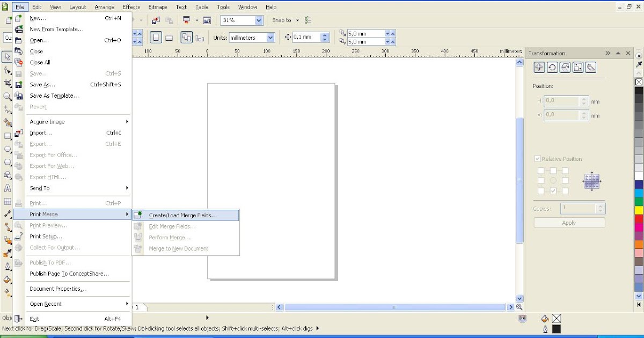
Task: Open the Rotate panel in Transformation docker
Action: (552, 67)
